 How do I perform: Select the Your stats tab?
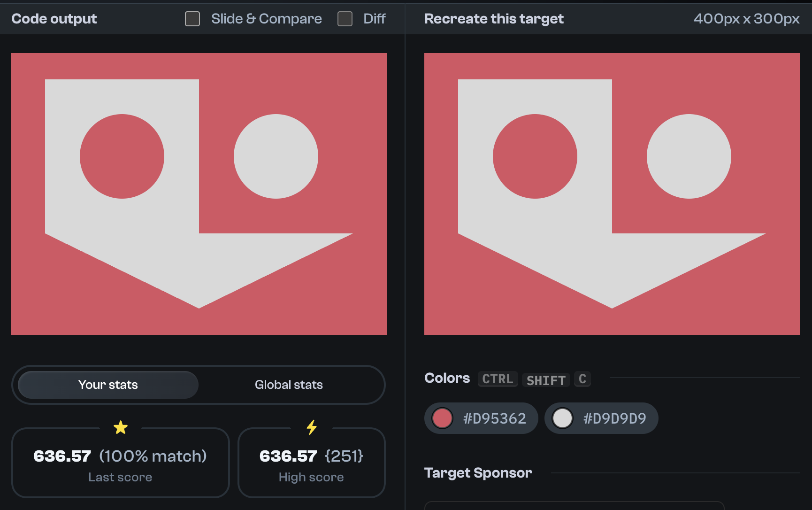pos(107,385)
